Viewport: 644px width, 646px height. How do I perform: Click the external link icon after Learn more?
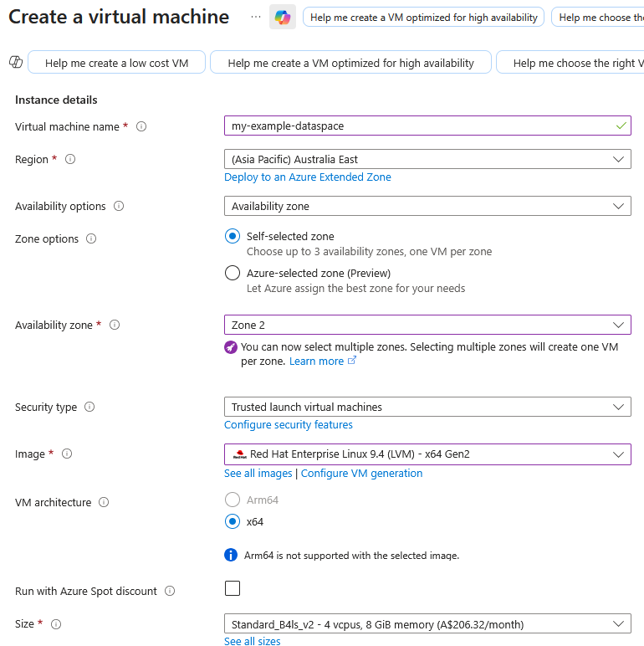tap(352, 361)
